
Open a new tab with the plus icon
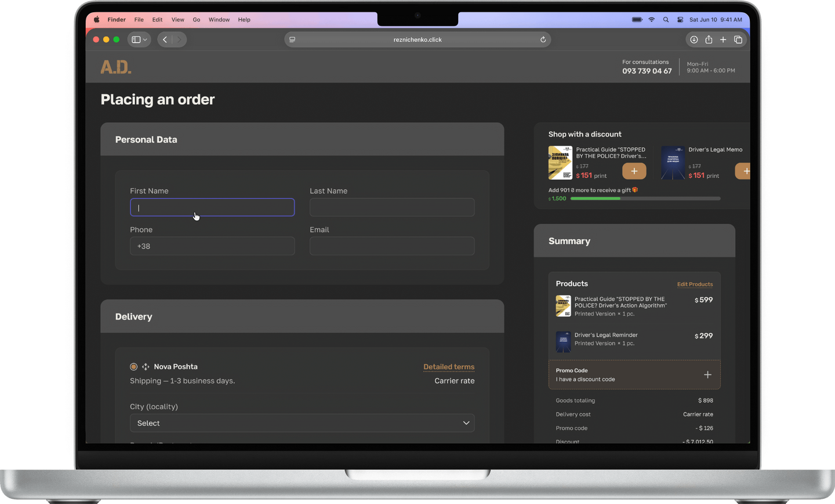pyautogui.click(x=723, y=39)
